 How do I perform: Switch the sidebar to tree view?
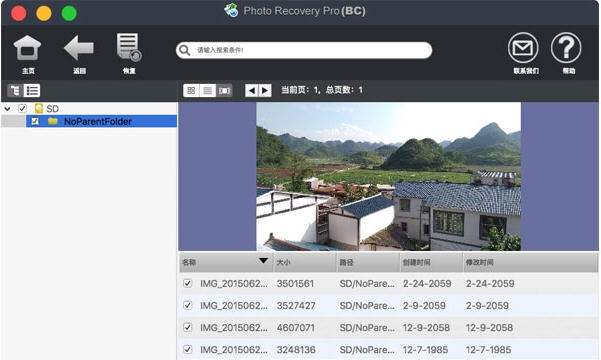(x=15, y=90)
